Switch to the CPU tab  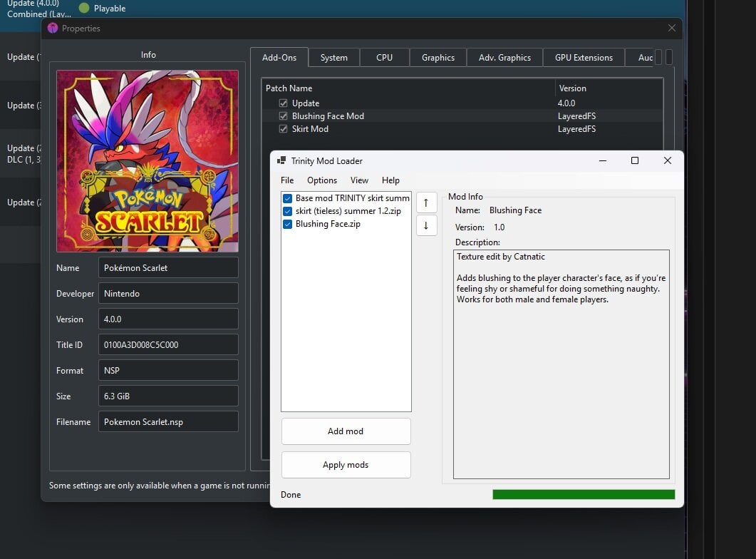point(384,57)
